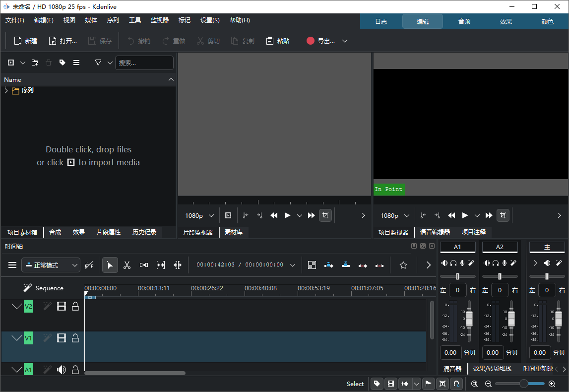Switch to the 效果 tab beside 合成

[x=79, y=232]
